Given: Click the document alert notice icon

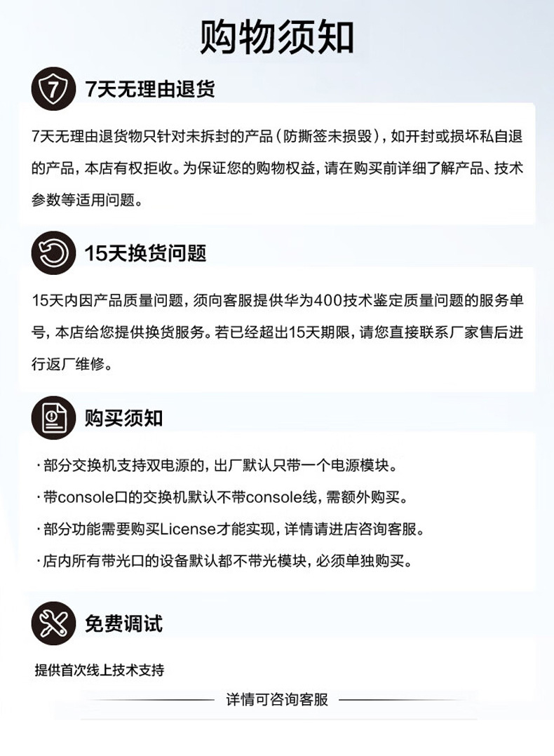Looking at the screenshot, I should [53, 418].
